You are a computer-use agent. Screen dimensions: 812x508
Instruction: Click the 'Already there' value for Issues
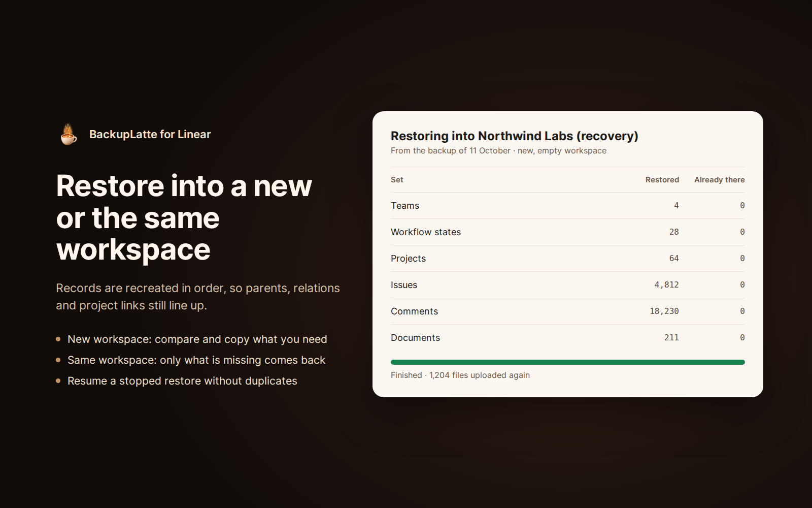point(742,285)
